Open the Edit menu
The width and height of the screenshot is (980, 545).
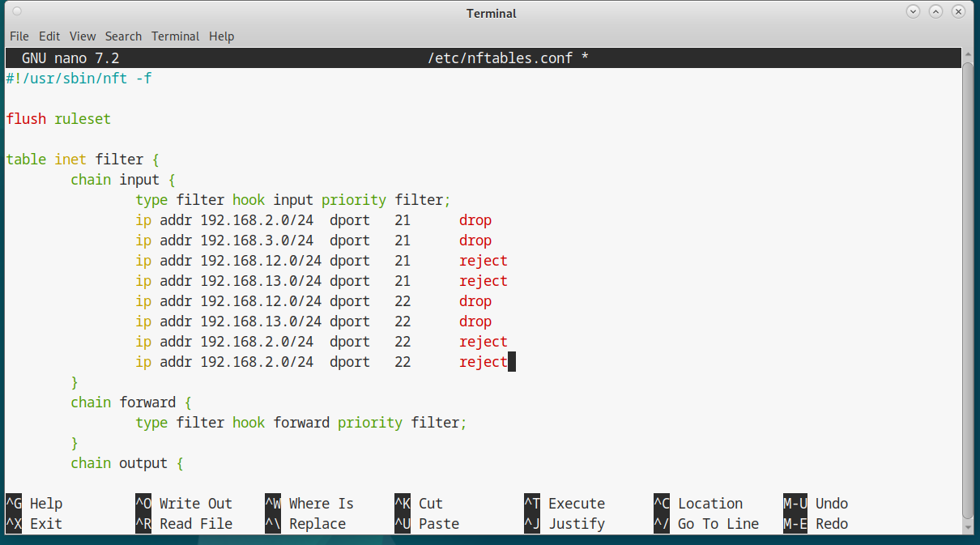[49, 36]
